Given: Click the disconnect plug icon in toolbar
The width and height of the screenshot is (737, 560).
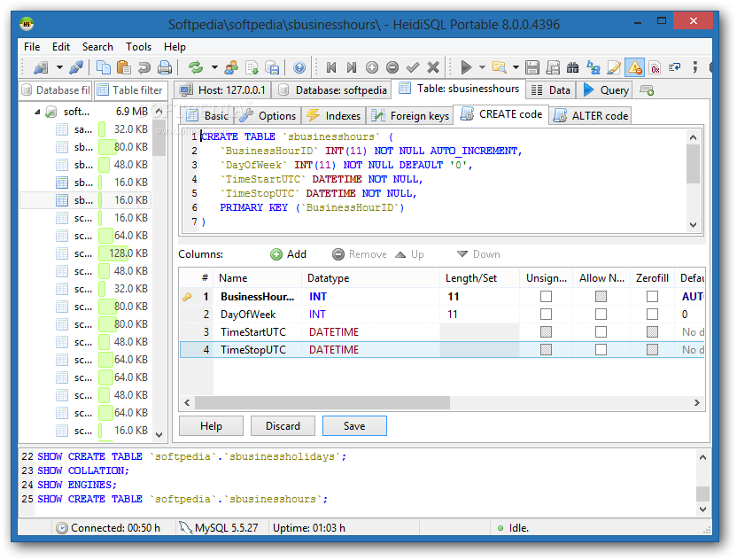Looking at the screenshot, I should tap(76, 67).
